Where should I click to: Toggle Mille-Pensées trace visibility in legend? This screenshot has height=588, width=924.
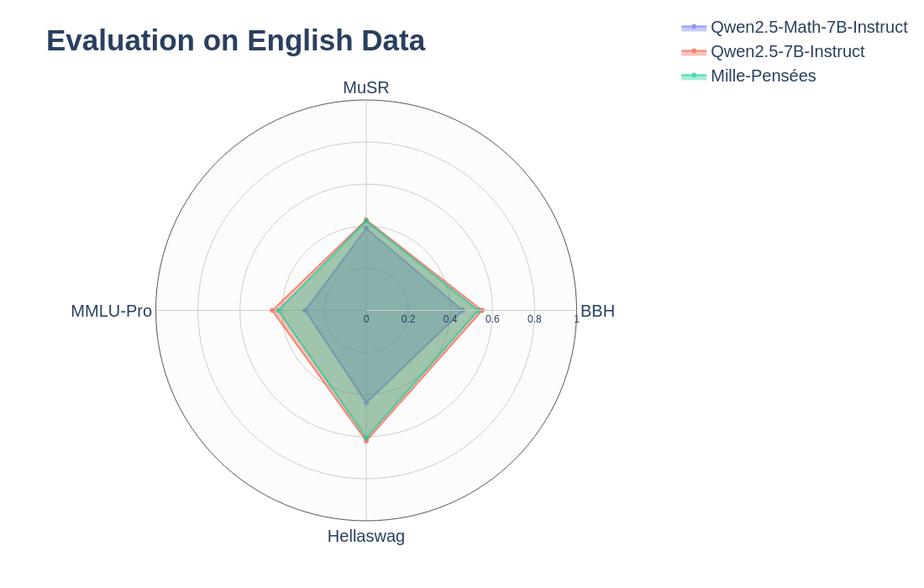(x=763, y=76)
